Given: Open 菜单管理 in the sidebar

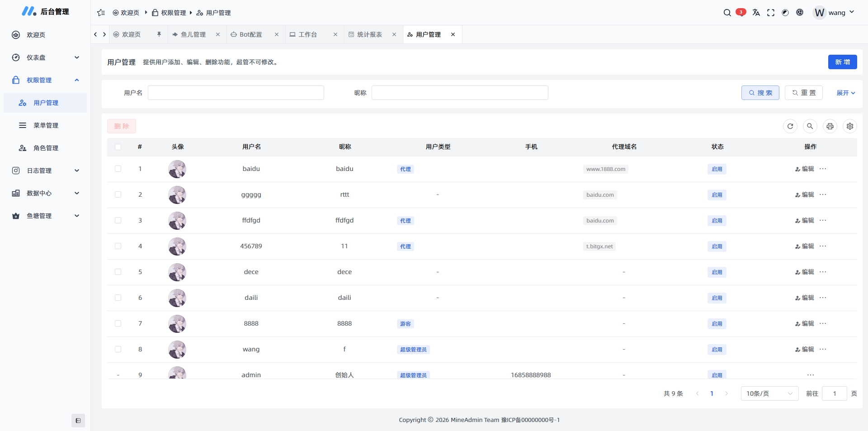Looking at the screenshot, I should click(x=46, y=125).
